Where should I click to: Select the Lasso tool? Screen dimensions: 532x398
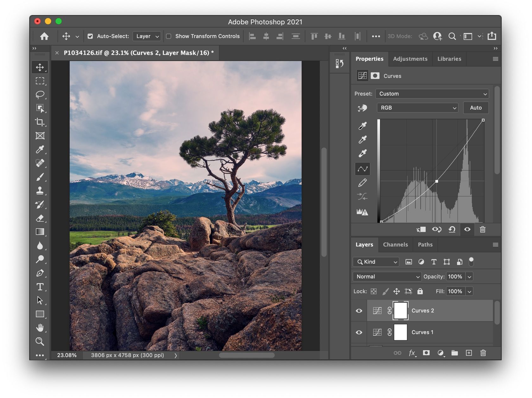click(40, 95)
